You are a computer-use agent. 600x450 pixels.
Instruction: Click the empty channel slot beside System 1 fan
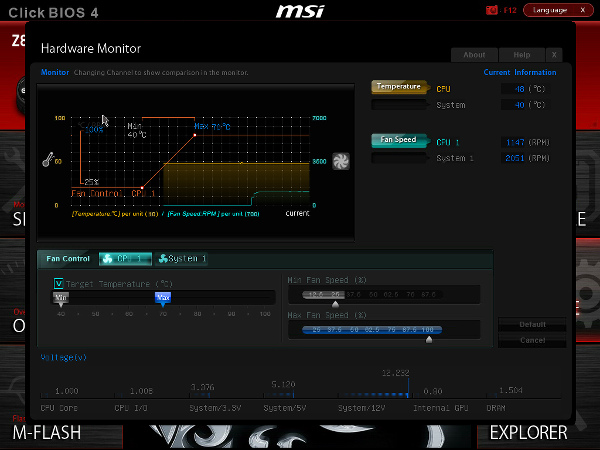click(x=399, y=158)
